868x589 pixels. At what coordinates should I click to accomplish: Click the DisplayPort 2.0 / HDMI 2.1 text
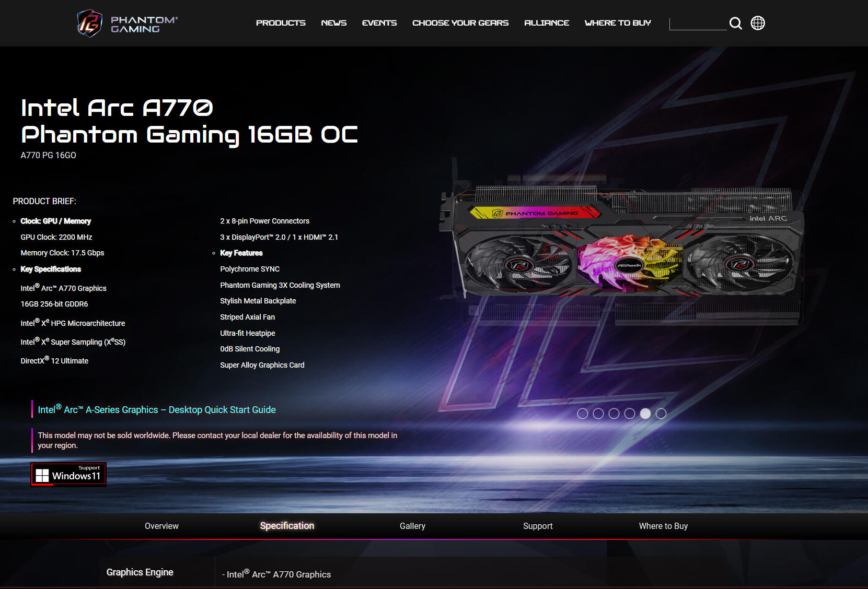click(x=279, y=237)
